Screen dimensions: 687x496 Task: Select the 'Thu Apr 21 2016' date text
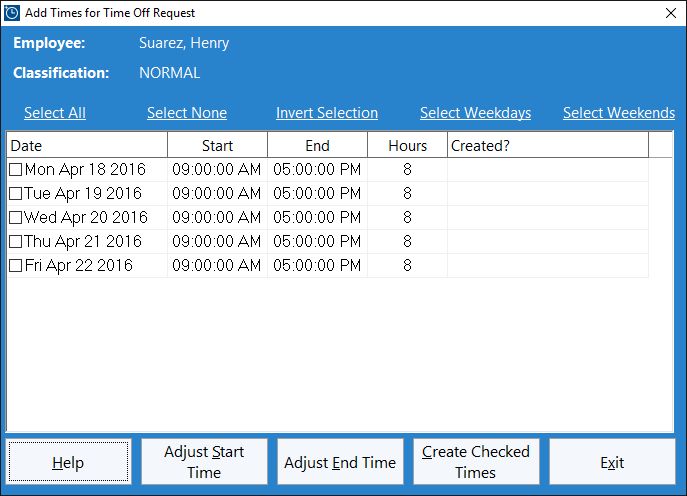pyautogui.click(x=83, y=241)
